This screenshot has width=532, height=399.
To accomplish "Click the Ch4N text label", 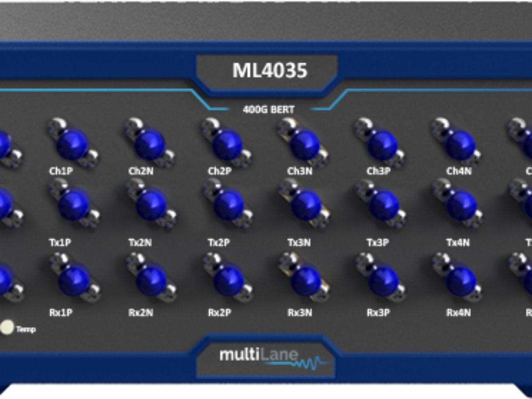I will point(459,171).
